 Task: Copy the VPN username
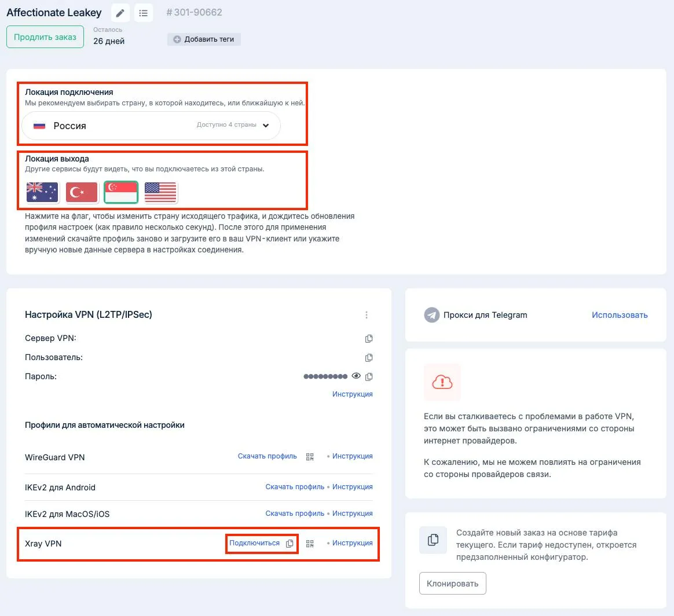coord(369,358)
